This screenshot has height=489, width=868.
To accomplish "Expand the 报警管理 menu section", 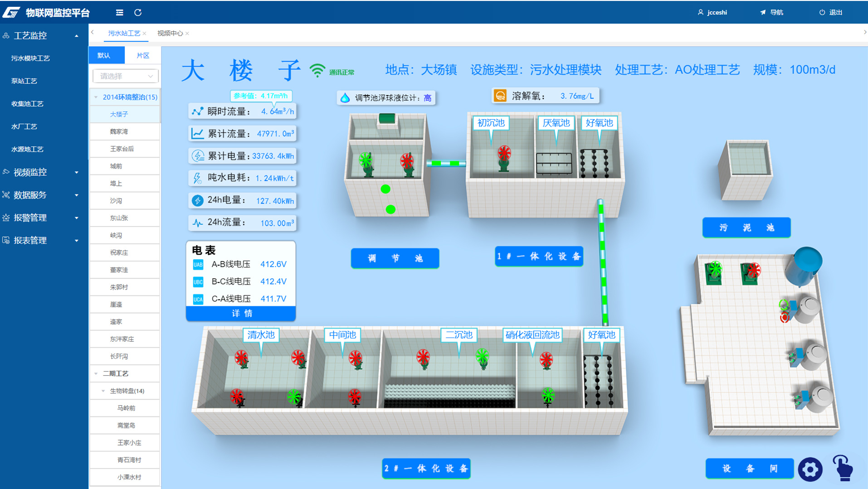I will 44,218.
